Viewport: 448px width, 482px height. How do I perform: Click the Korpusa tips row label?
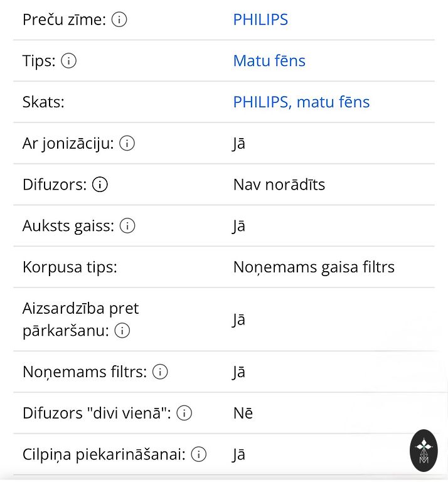(70, 267)
